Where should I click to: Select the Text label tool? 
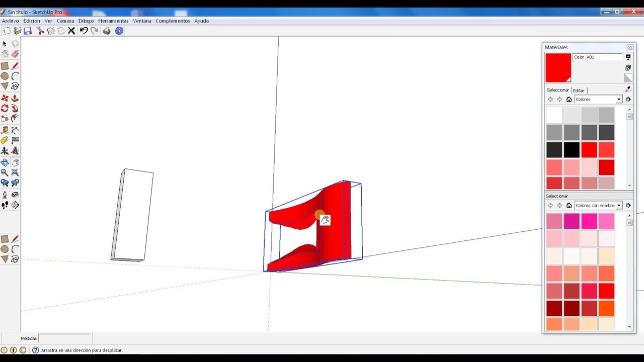[15, 140]
